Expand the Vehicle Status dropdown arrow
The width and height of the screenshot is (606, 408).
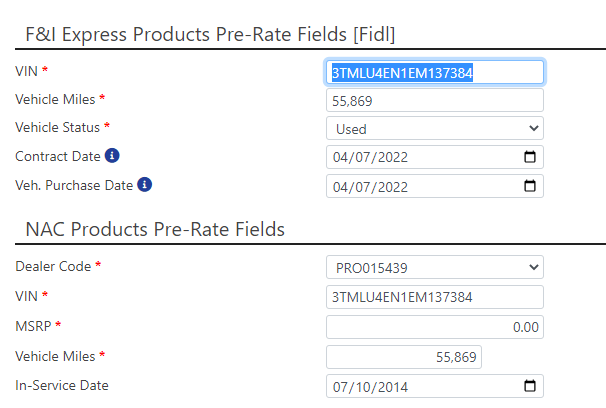click(x=534, y=128)
